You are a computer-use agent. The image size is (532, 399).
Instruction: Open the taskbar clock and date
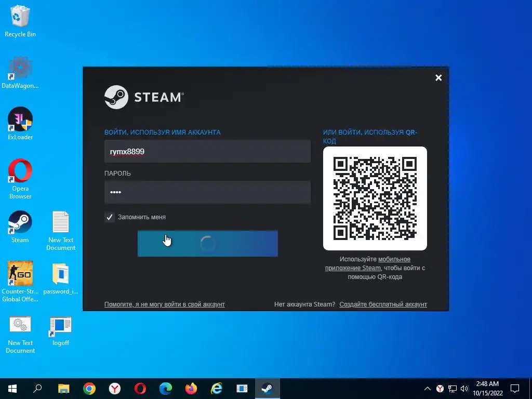487,389
